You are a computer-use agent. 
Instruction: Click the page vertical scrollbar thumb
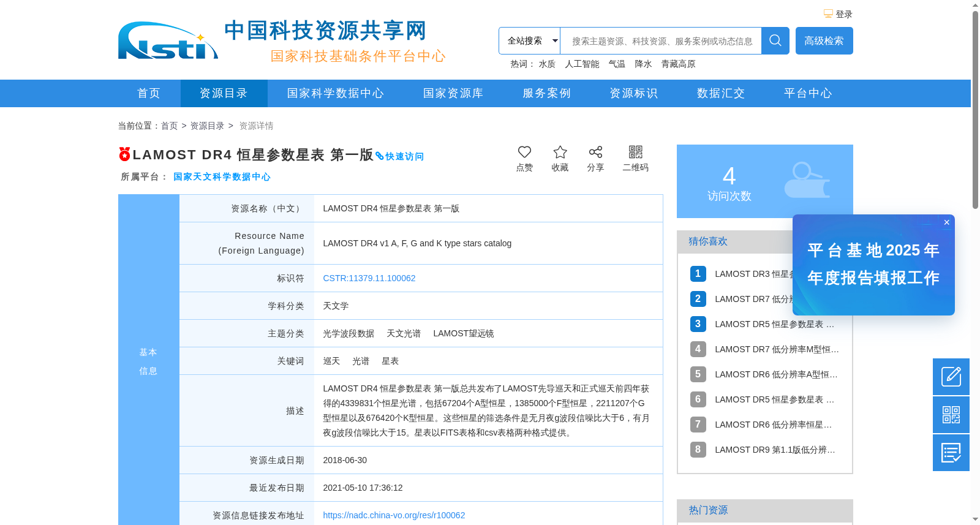pyautogui.click(x=975, y=110)
